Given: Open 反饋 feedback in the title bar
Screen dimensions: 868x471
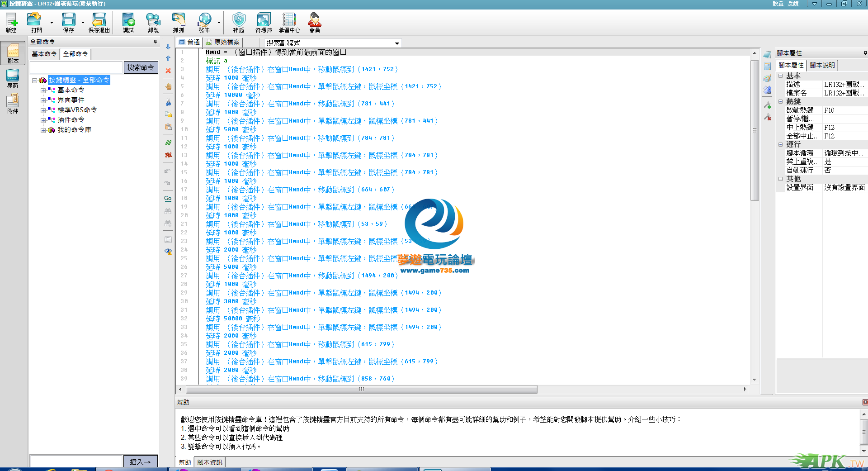Looking at the screenshot, I should [x=793, y=4].
